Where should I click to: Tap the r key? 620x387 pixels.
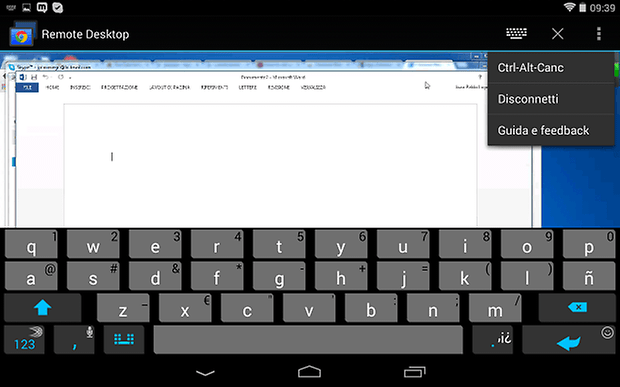pyautogui.click(x=217, y=244)
